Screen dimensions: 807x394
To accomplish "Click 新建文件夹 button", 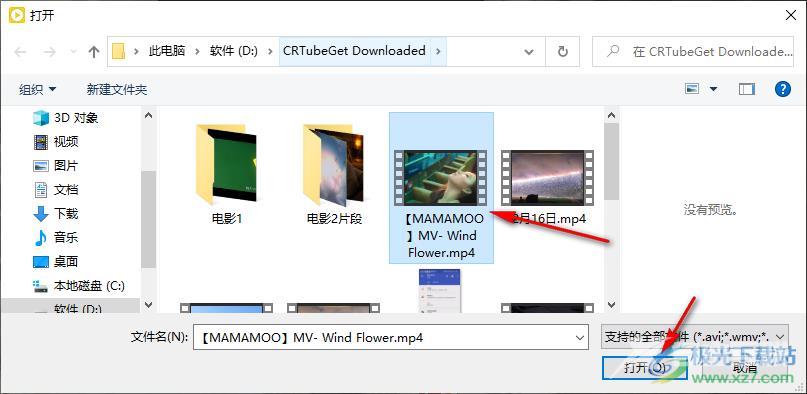I will 117,89.
